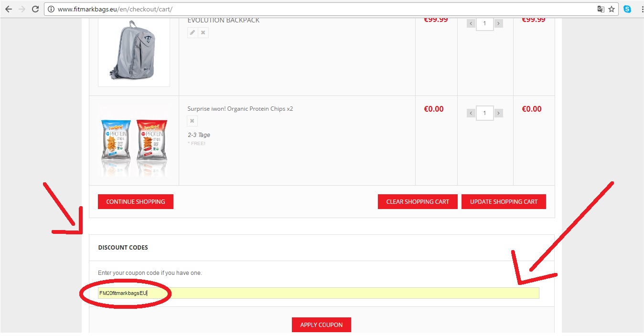Open the Surprise iwon! Organic Protein Chips link

tap(240, 109)
